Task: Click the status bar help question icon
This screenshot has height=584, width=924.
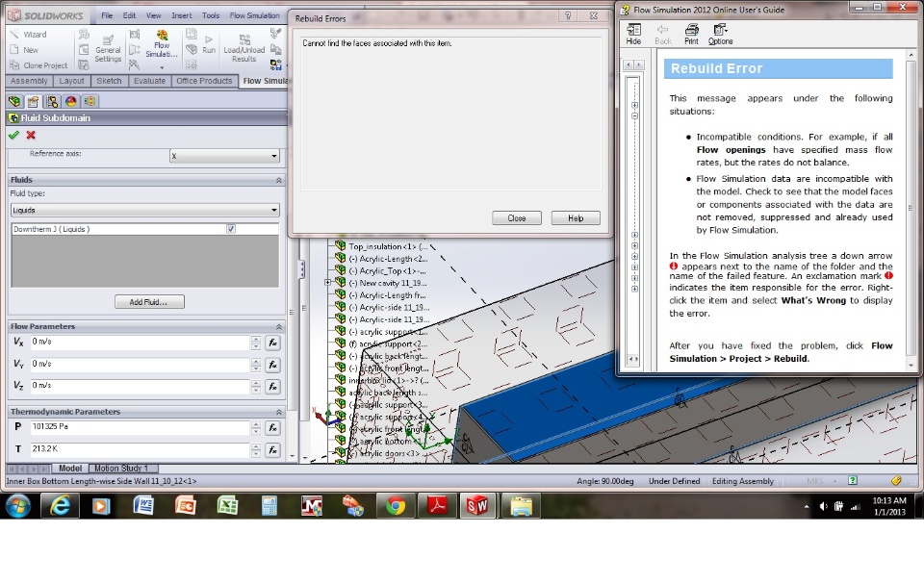Action: (852, 481)
